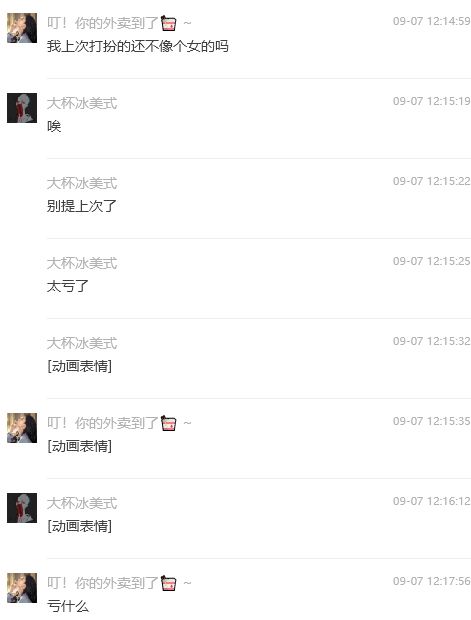The height and width of the screenshot is (620, 471).
Task: Click sender avatar on the 12:17:56 message
Action: click(22, 588)
